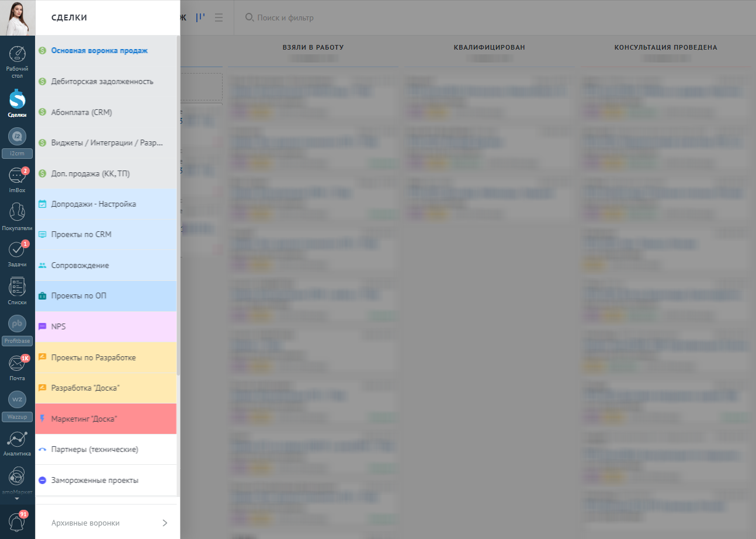Click the user profile avatar photo
Screen dimensions: 756x539
18,18
